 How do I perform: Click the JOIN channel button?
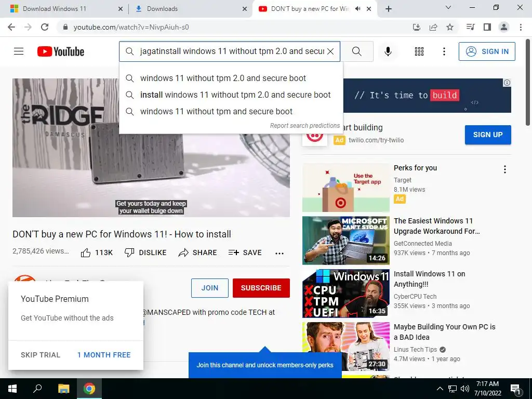(x=210, y=288)
